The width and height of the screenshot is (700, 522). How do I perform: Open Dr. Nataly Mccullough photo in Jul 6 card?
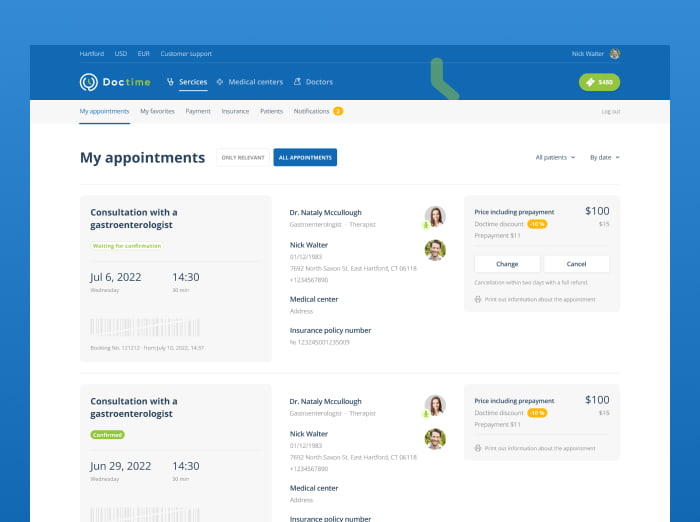pos(435,217)
